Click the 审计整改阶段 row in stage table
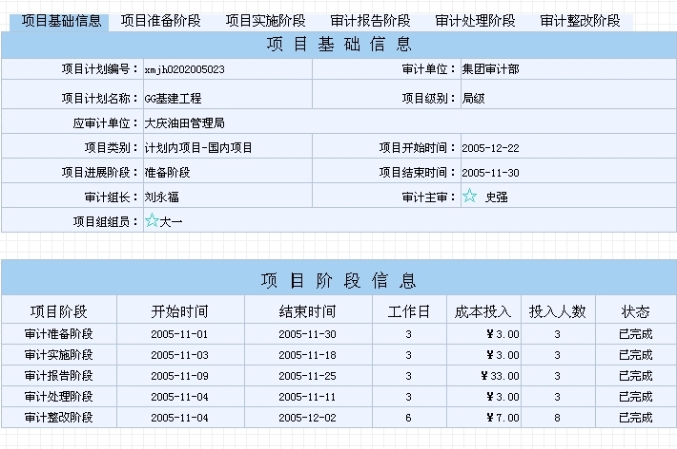677x449 pixels. pos(59,417)
